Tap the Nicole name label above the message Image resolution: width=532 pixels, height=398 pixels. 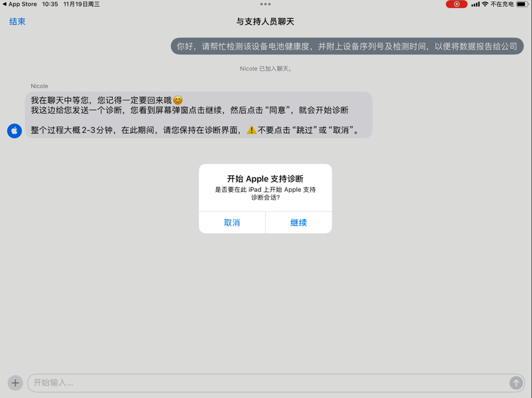[x=39, y=86]
